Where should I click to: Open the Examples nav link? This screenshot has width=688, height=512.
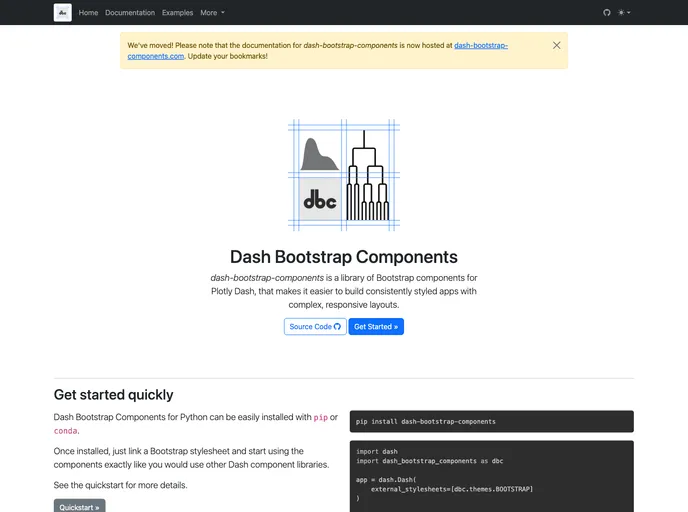pos(177,13)
